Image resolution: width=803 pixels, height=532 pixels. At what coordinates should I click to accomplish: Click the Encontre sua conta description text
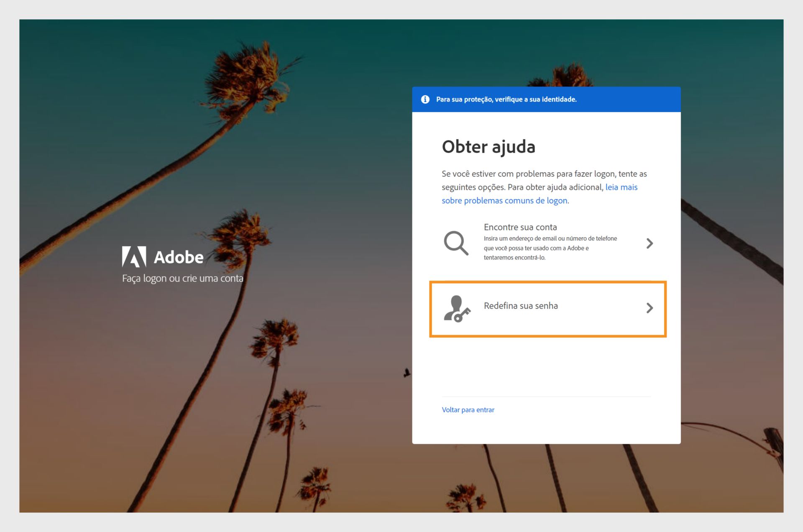550,248
